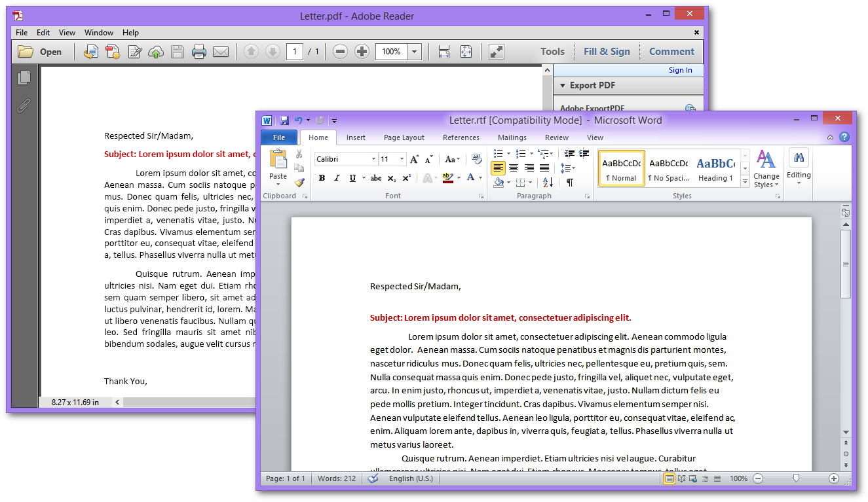Click Open button in Adobe Reader toolbar
This screenshot has width=868, height=502.
[41, 52]
